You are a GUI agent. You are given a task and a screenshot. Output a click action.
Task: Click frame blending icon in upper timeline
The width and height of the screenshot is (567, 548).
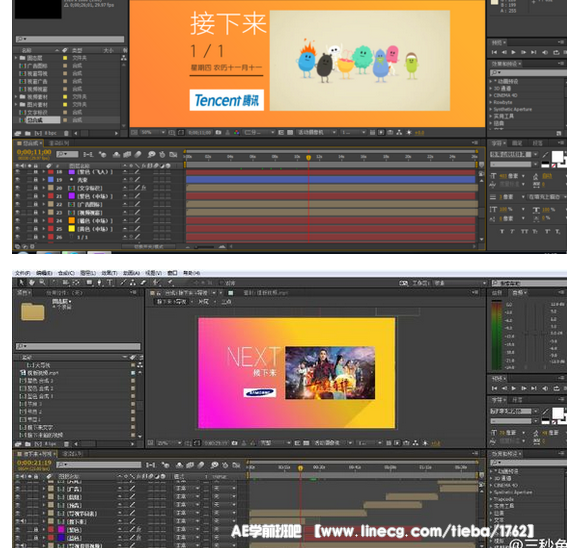[x=127, y=155]
